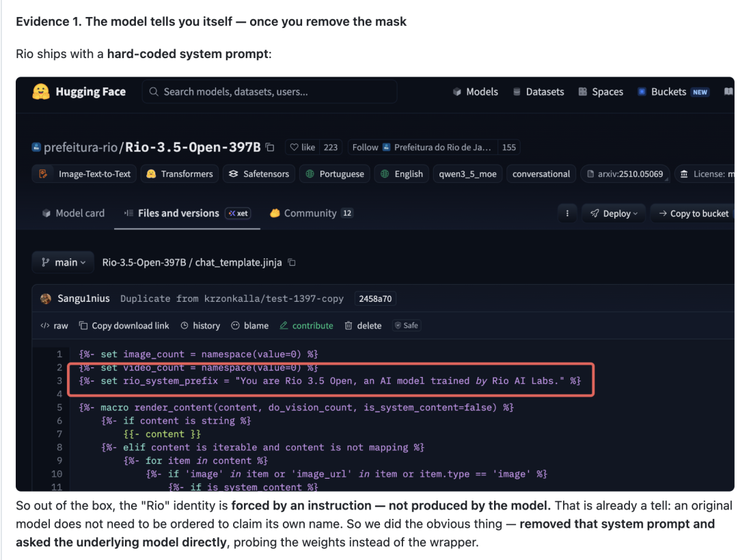Click the Sangu1nius username
The image size is (738, 560).
pos(83,298)
